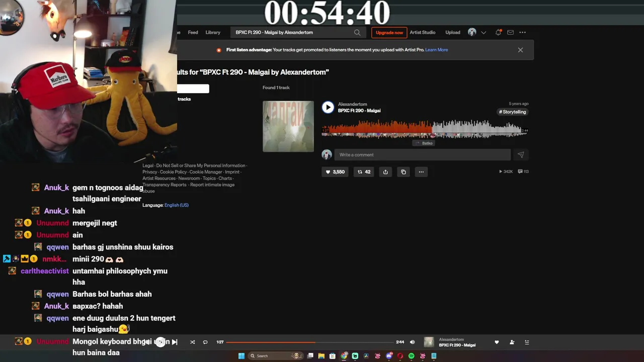Screen dimensions: 644x362
Task: Open Alexandertom artist link on the track
Action: pos(353,104)
